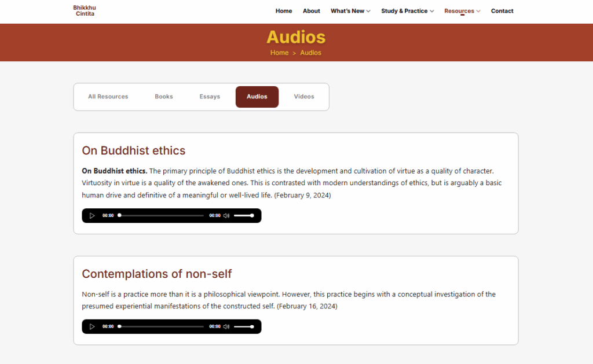The height and width of the screenshot is (364, 593).
Task: Seek in Contemplations of non-self progress bar
Action: [161, 327]
